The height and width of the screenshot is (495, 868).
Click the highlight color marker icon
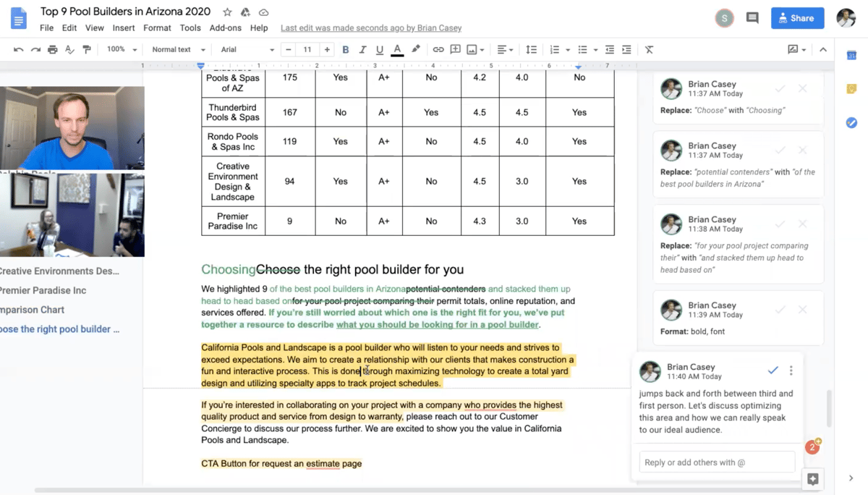click(x=415, y=49)
